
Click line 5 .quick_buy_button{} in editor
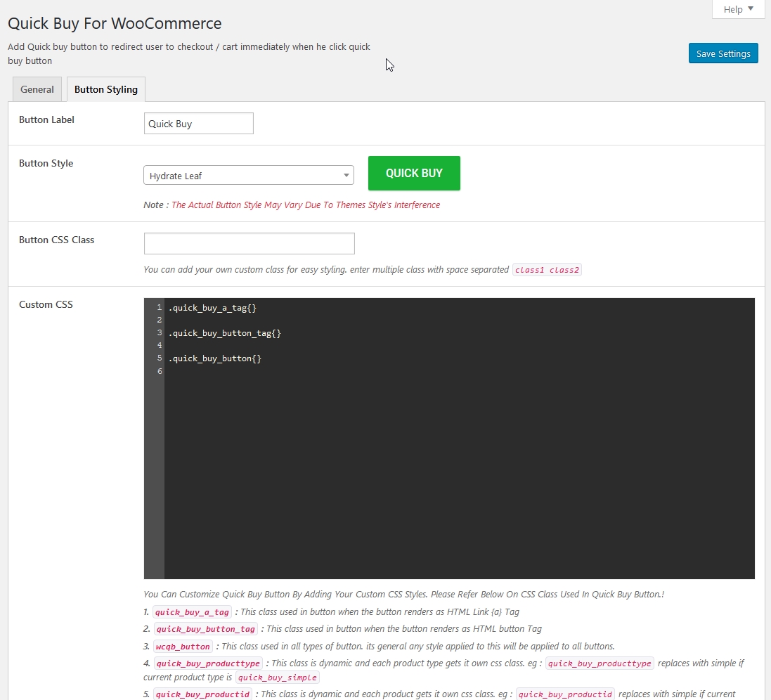(x=215, y=358)
